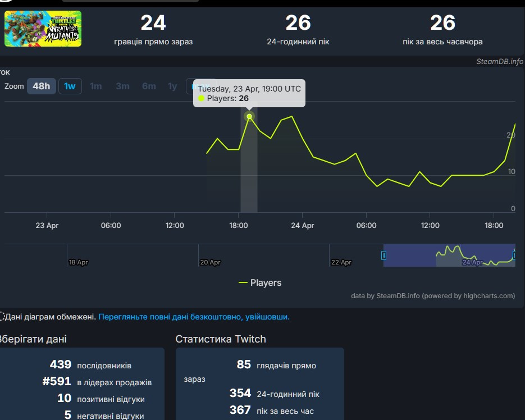Select the 48h zoom range
This screenshot has height=420, width=525.
click(x=42, y=86)
